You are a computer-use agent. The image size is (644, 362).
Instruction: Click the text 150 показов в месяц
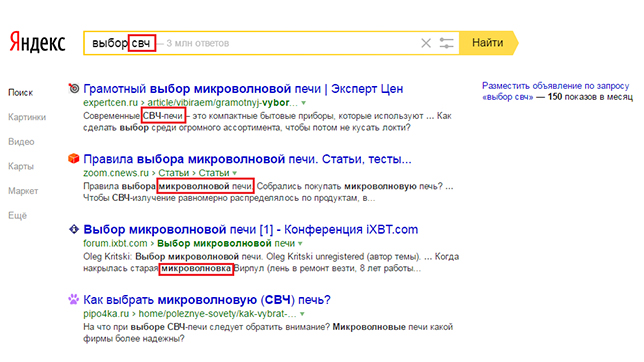tap(590, 97)
